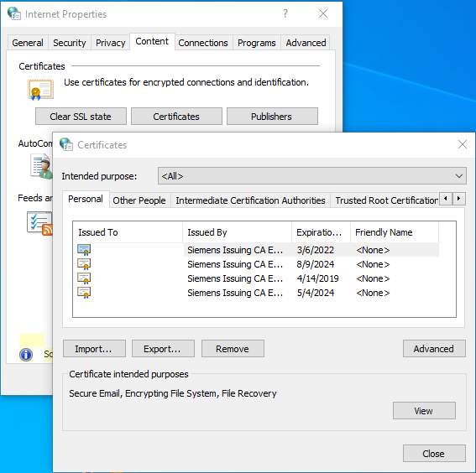This screenshot has width=476, height=473.
Task: Click the Import... button
Action: pyautogui.click(x=94, y=349)
